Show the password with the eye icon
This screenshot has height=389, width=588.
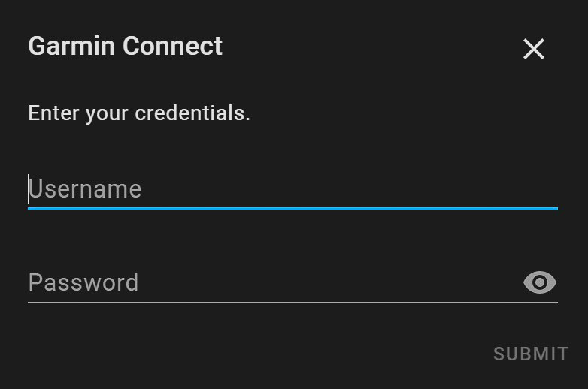pyautogui.click(x=539, y=282)
